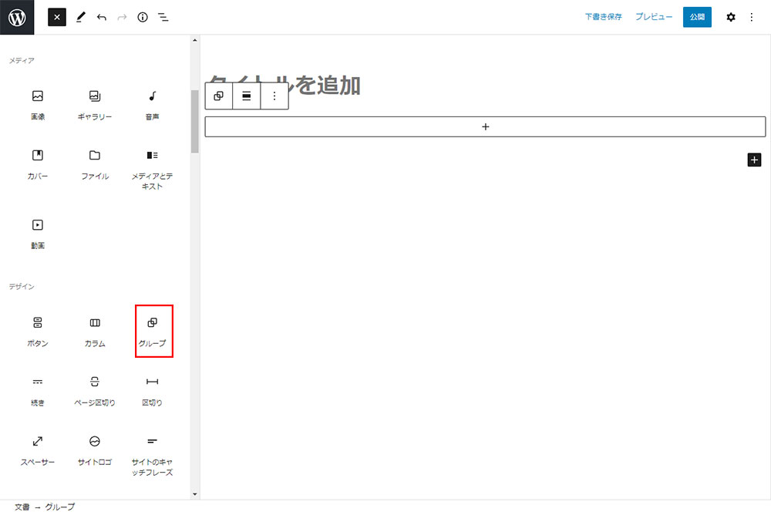Insert the Gallery (ギャラリー) block

coord(94,104)
